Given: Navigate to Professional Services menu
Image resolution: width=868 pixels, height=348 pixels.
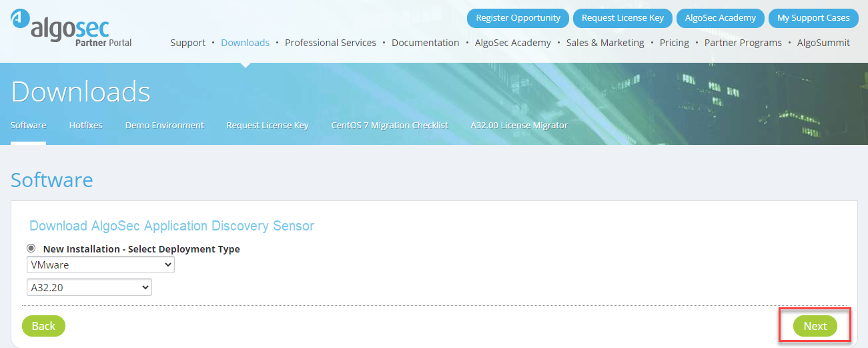Looking at the screenshot, I should coord(330,43).
